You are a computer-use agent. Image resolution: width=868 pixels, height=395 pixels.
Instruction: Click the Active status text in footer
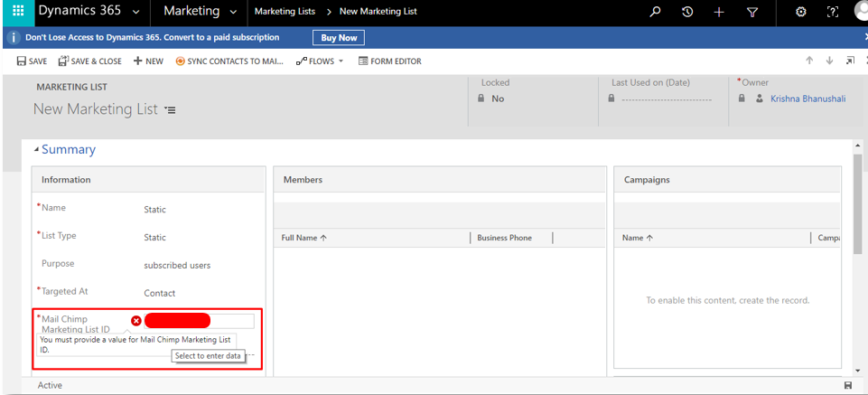click(x=50, y=385)
